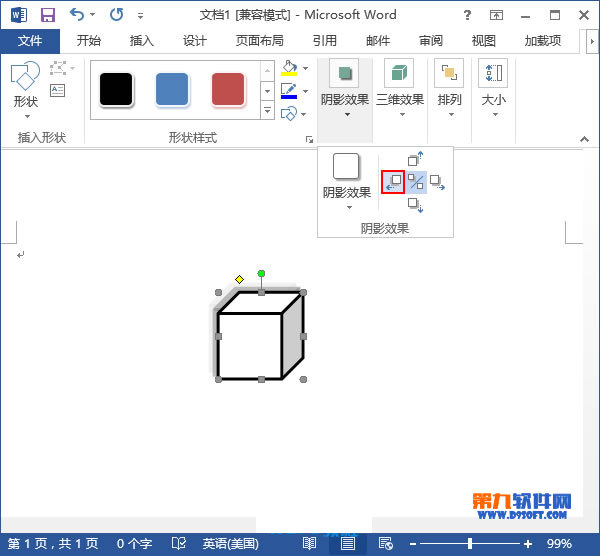
Task: Switch to Web Layout view
Action: [385, 543]
